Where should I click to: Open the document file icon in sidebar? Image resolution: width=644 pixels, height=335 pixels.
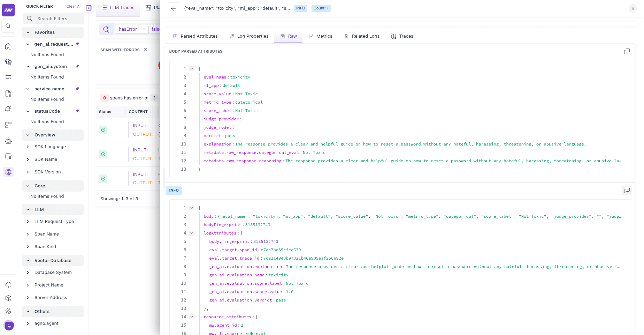pos(8,94)
